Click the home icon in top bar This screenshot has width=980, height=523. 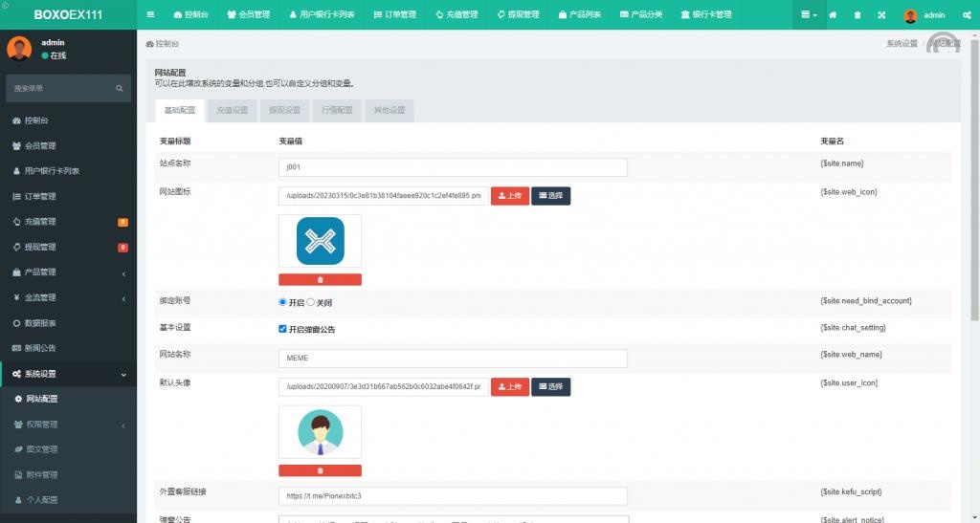pos(833,15)
